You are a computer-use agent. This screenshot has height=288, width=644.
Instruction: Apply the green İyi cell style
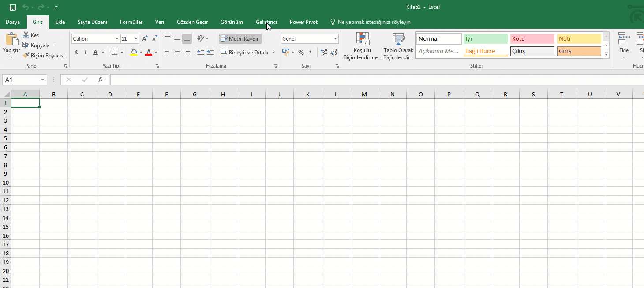tap(486, 39)
